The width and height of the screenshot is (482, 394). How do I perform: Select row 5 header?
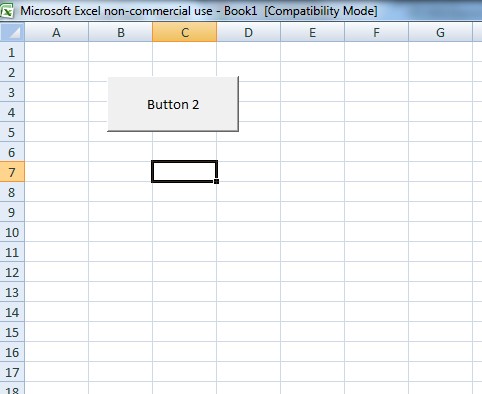[12, 132]
